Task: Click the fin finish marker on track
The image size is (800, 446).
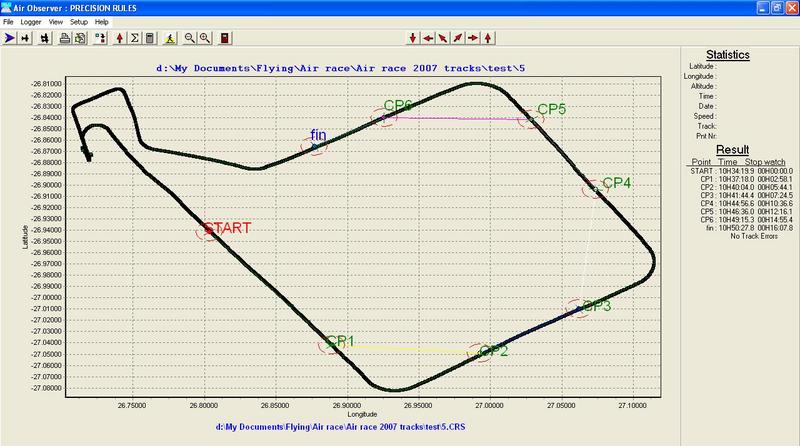Action: coord(314,147)
